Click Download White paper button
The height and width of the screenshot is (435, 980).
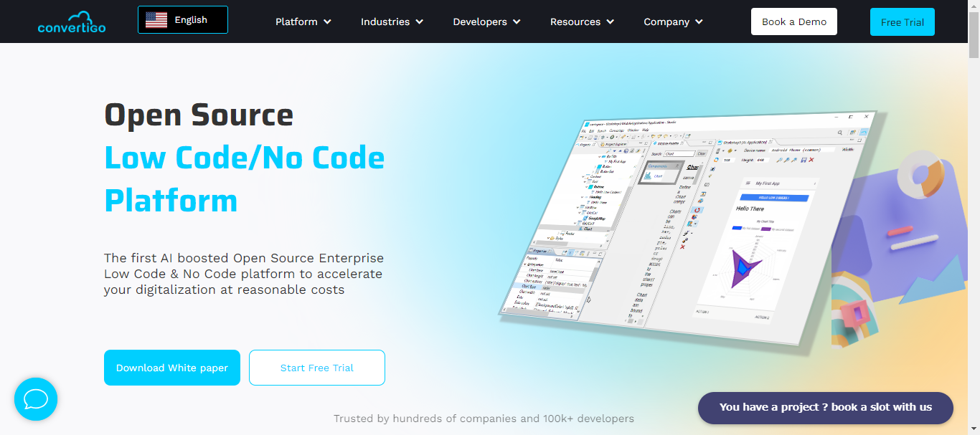pos(172,368)
